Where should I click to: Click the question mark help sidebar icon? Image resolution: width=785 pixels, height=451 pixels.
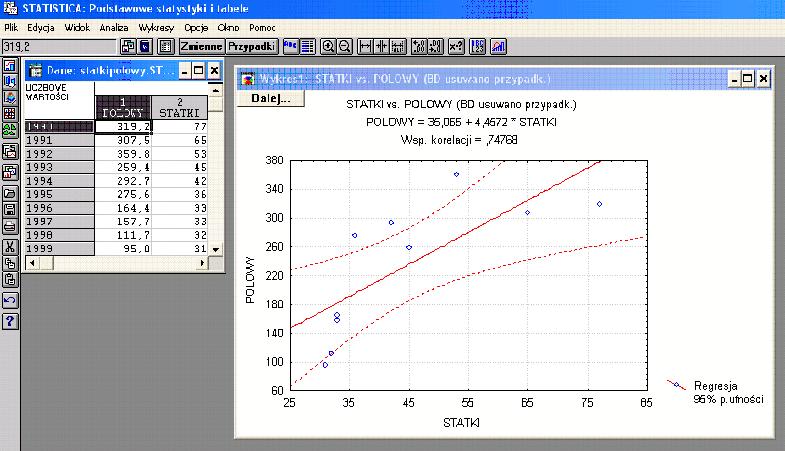click(10, 321)
